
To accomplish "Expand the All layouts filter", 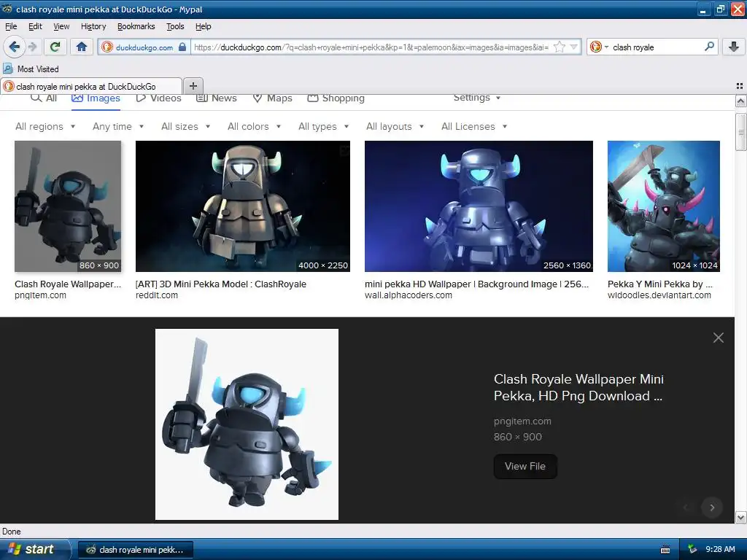I will point(395,126).
